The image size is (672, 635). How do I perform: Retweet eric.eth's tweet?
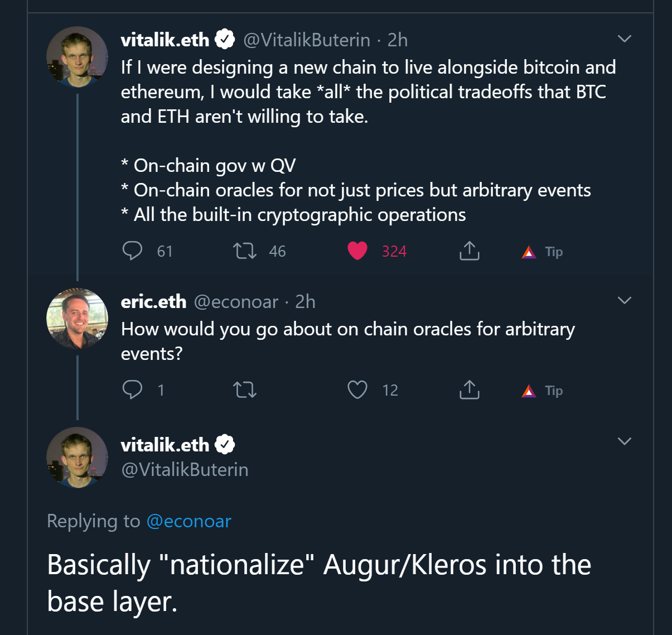245,389
